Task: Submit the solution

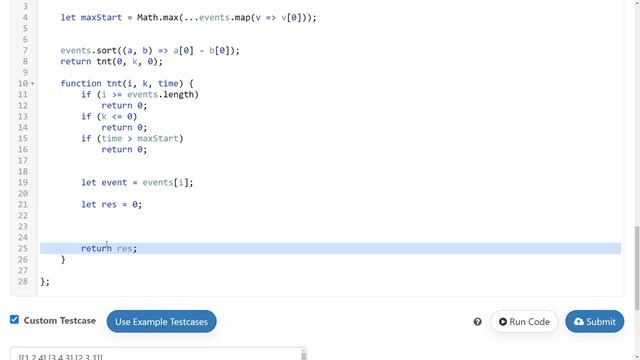Action: [x=595, y=322]
